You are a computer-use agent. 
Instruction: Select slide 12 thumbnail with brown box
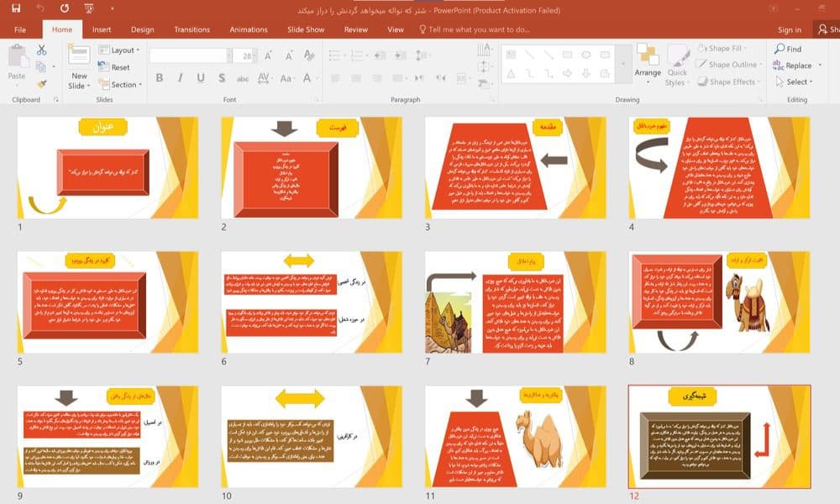point(720,437)
